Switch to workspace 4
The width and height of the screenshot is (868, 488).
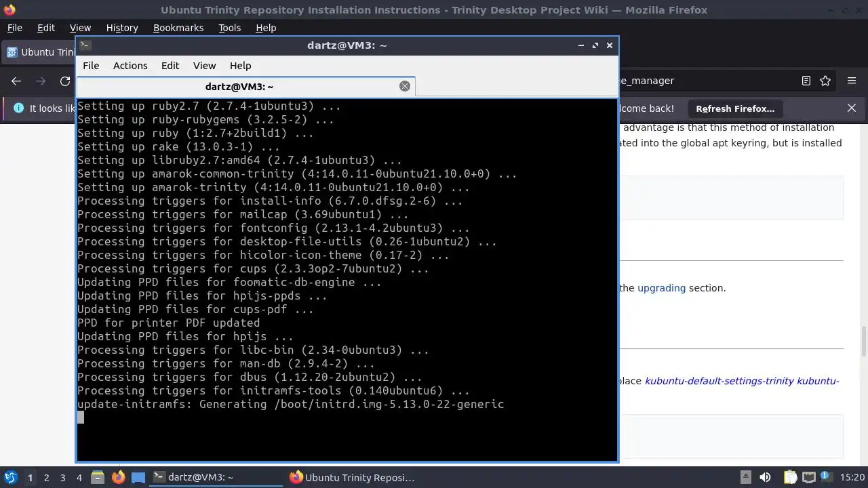pos(79,478)
